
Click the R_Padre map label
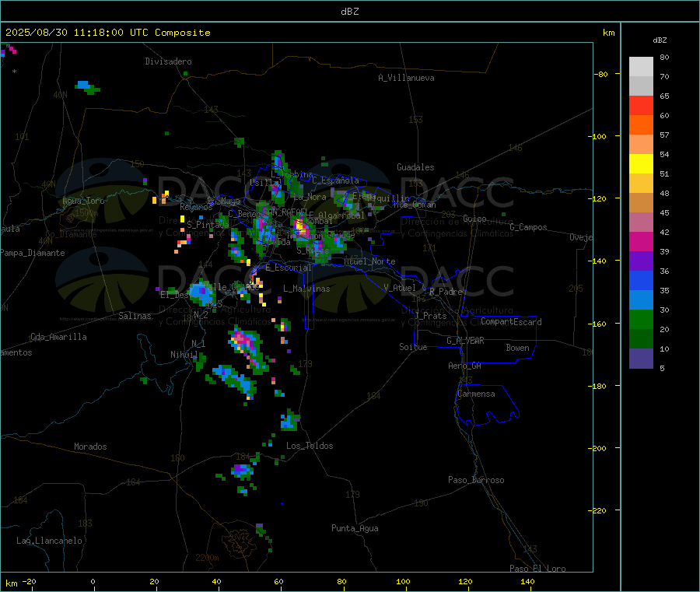tap(446, 292)
